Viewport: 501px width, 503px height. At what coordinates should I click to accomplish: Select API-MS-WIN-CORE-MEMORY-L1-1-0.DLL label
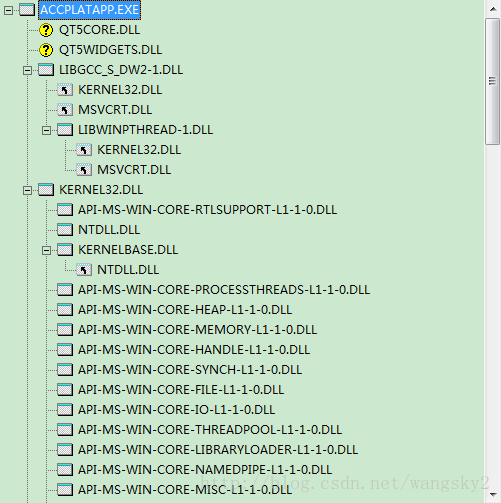(x=197, y=330)
